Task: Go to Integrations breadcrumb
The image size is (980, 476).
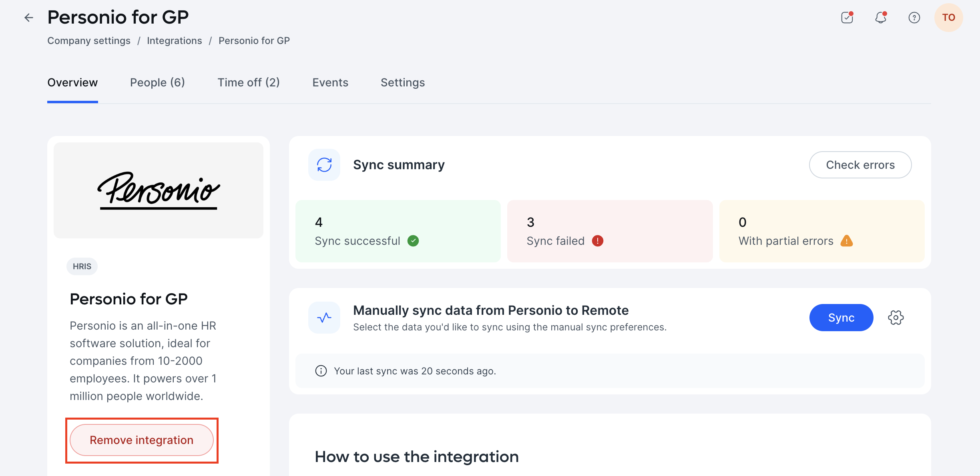Action: click(175, 41)
